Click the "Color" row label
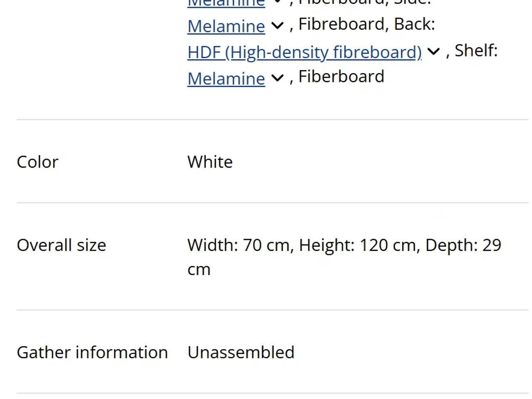 pos(37,162)
